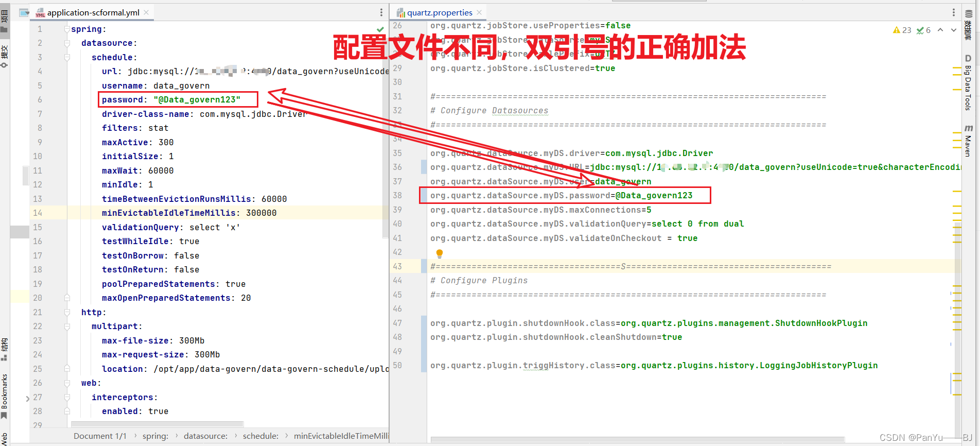
Task: Click line number 14 in yml gutter
Action: pos(38,213)
